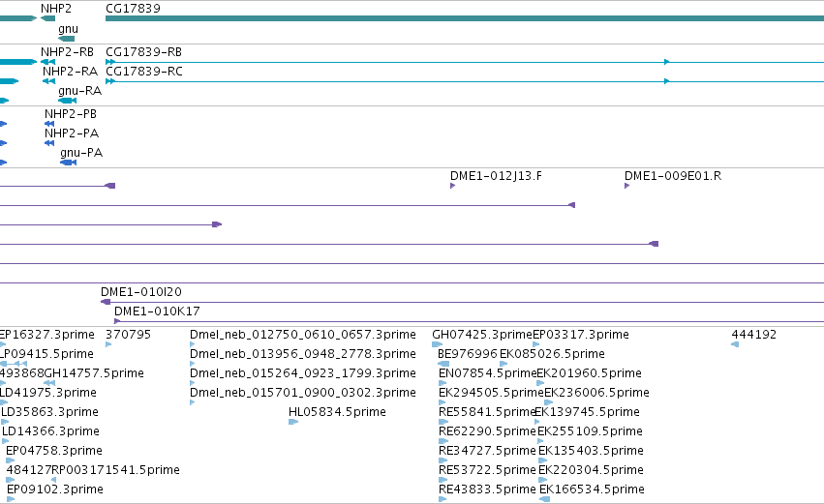The height and width of the screenshot is (504, 824).
Task: Click the gnu-PA protein label
Action: point(81,153)
